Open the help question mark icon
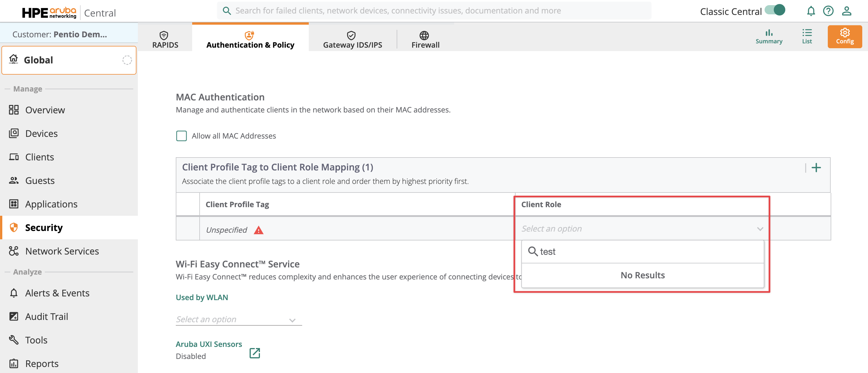The width and height of the screenshot is (868, 373). coord(828,11)
